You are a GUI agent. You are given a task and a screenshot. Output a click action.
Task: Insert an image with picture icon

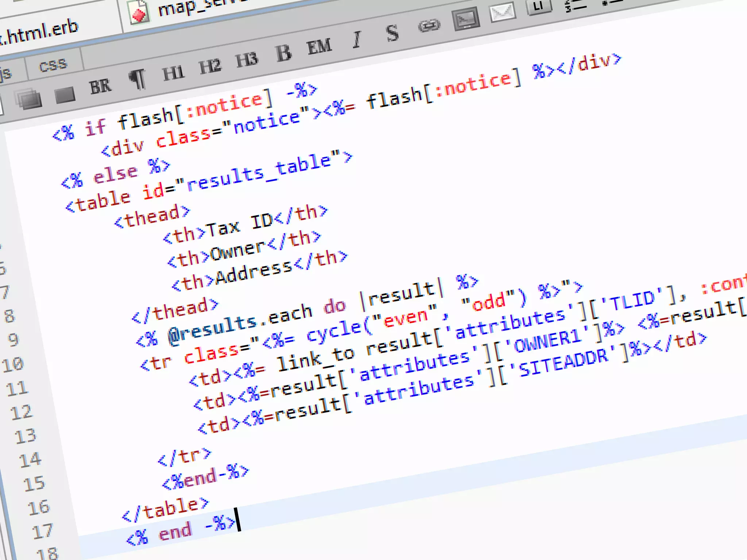point(466,19)
